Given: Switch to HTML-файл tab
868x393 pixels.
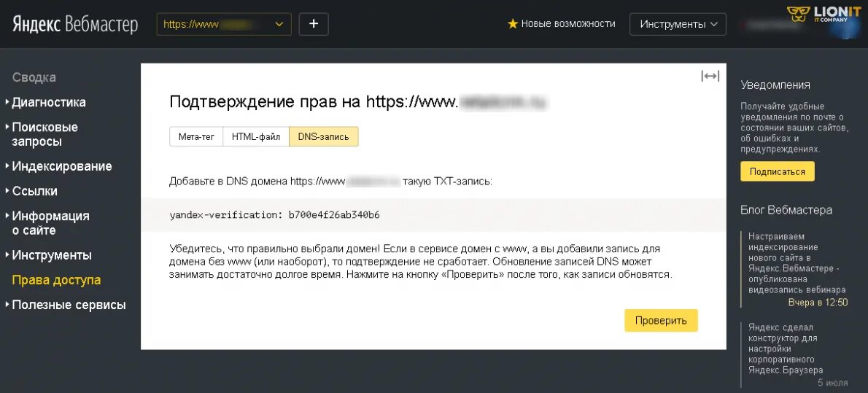Looking at the screenshot, I should (x=256, y=137).
